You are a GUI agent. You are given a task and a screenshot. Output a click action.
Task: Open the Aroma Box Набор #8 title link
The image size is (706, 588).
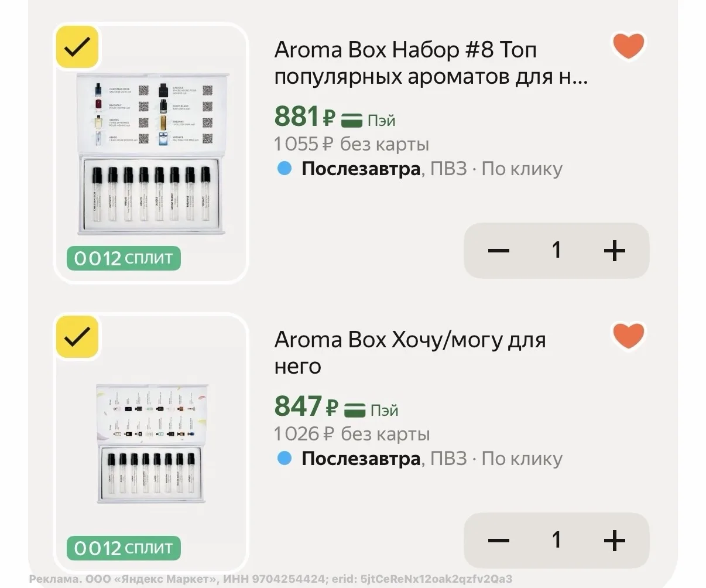coord(431,63)
